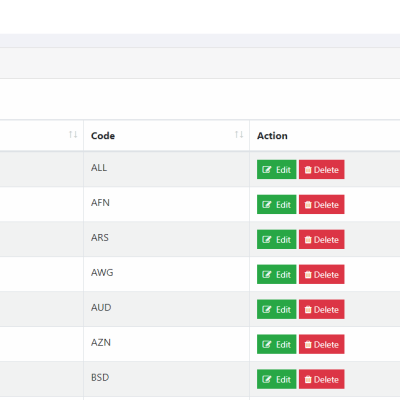The width and height of the screenshot is (400, 400).
Task: Delete the AFN currency row
Action: point(322,204)
